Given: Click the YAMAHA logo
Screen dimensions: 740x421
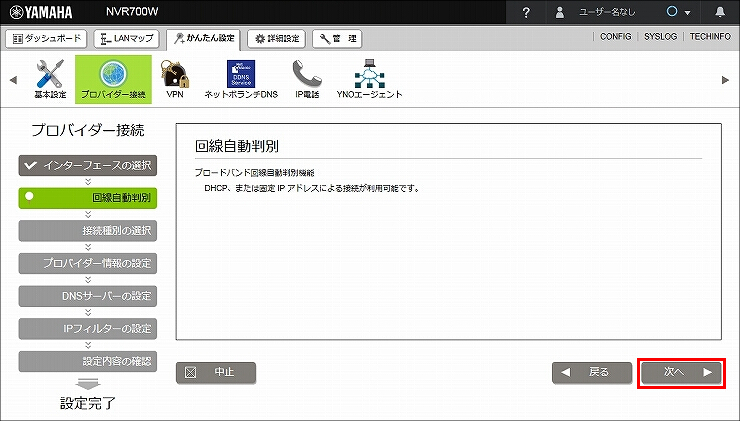Looking at the screenshot, I should coord(41,12).
